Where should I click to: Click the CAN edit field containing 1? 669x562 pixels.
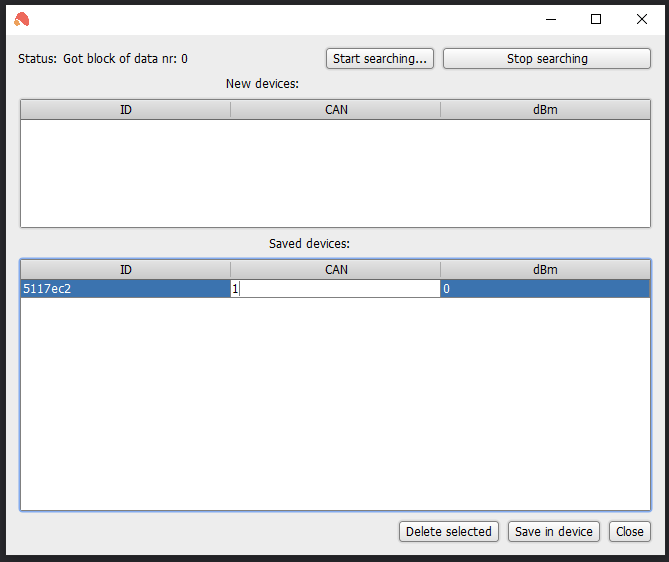[x=335, y=289]
